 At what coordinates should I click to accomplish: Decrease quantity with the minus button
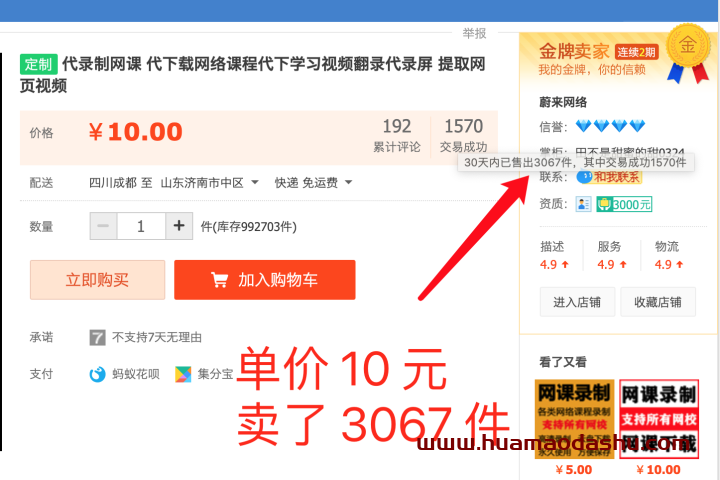coord(103,226)
